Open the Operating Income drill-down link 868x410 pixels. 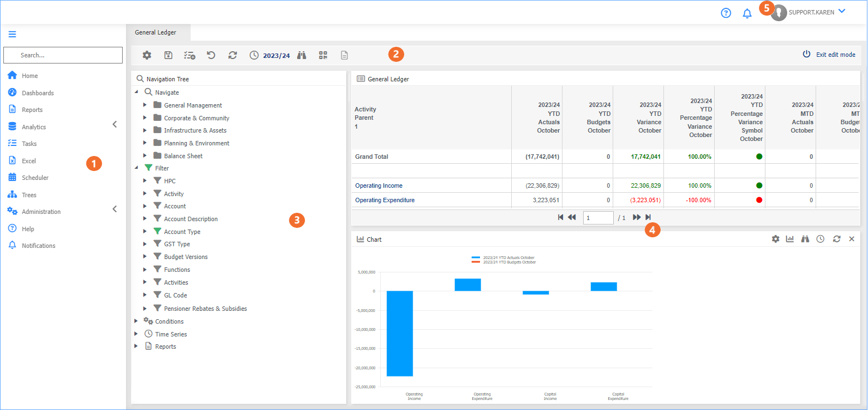pos(379,185)
